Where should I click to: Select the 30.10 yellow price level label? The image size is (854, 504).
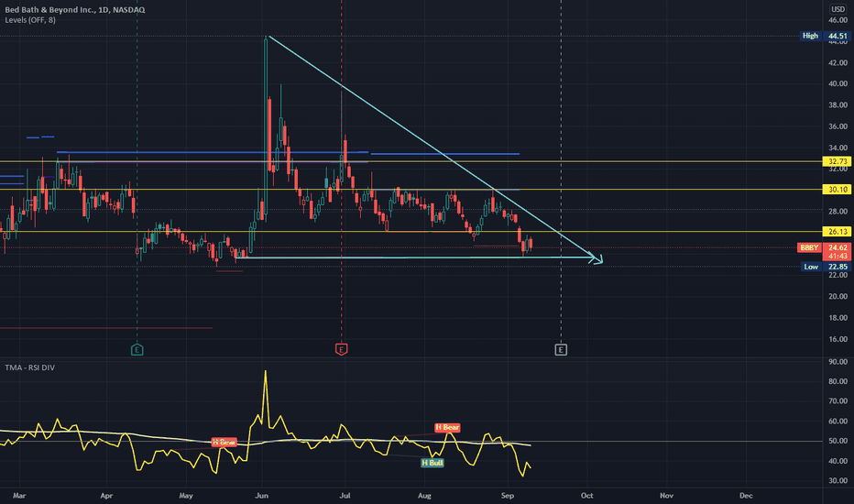838,190
